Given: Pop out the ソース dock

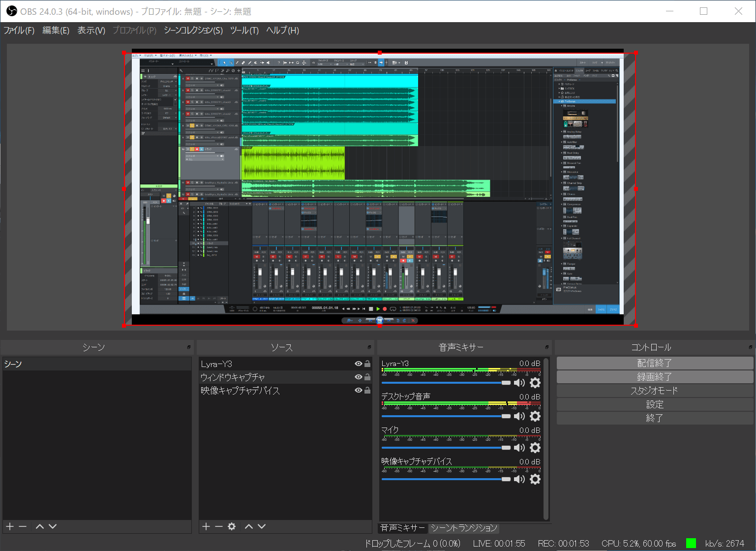Looking at the screenshot, I should (369, 347).
